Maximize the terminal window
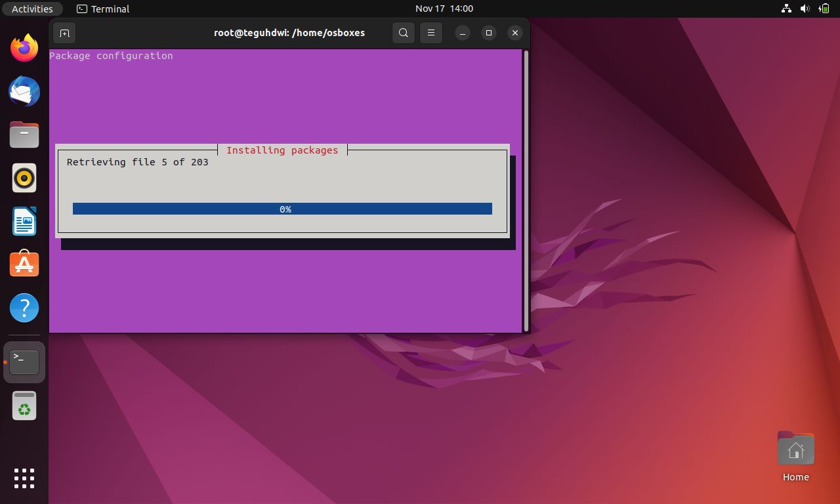This screenshot has height=504, width=840. pyautogui.click(x=489, y=33)
